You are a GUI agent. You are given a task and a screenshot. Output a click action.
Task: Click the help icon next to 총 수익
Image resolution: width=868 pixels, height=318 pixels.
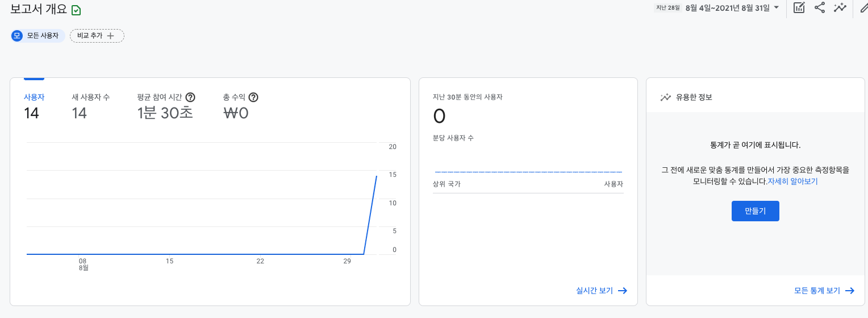point(253,97)
